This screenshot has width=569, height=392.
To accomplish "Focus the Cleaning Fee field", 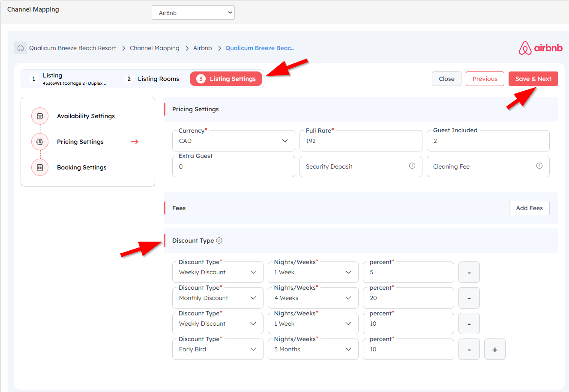I will pyautogui.click(x=488, y=166).
